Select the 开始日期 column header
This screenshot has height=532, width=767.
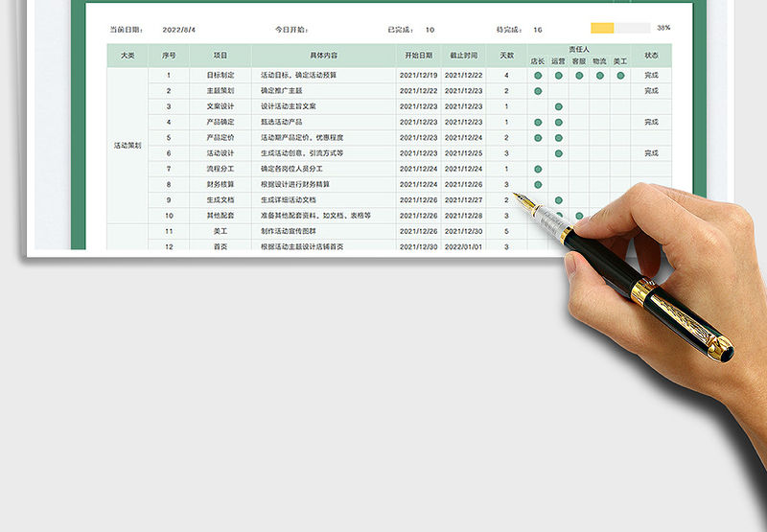pos(418,56)
